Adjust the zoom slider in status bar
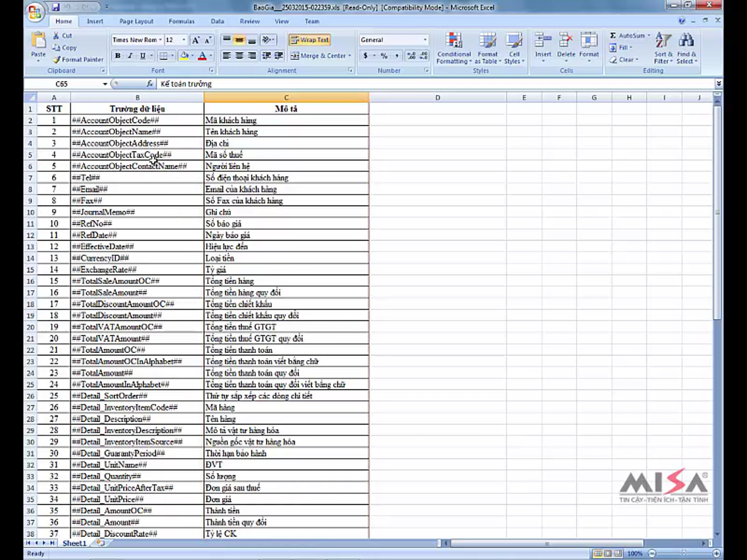This screenshot has width=747, height=560. (684, 553)
